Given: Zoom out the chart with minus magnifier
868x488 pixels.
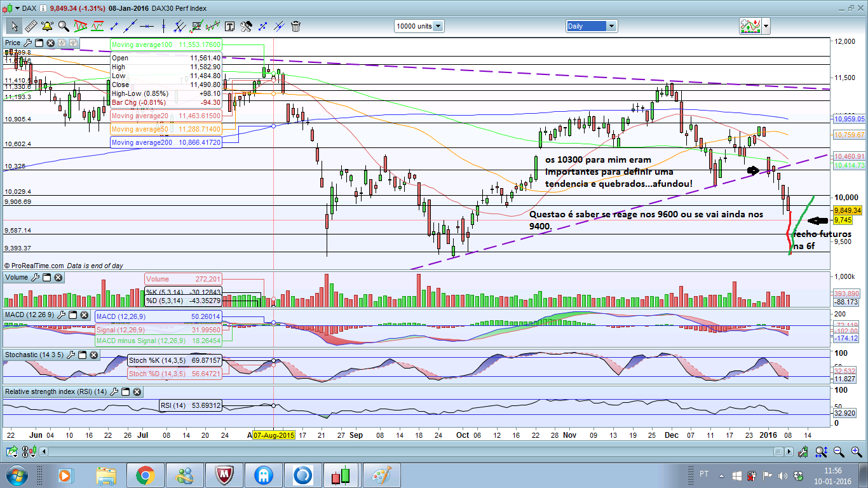Looking at the screenshot, I should 839,452.
